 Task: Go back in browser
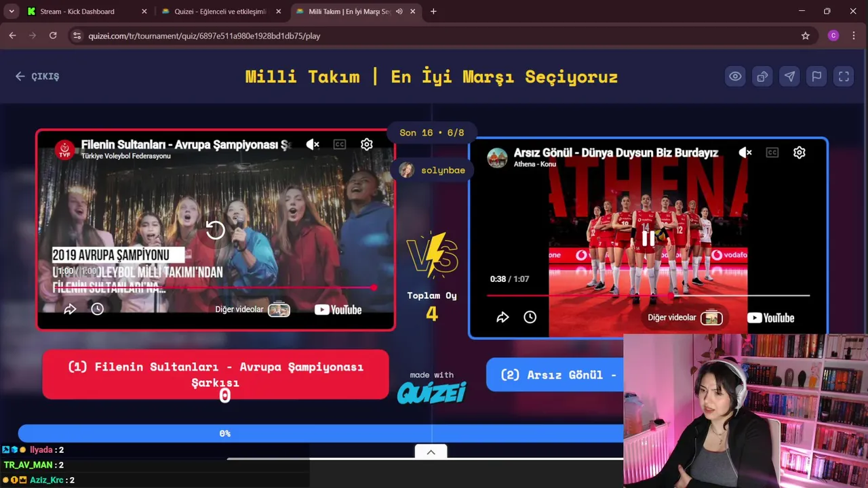(x=12, y=36)
